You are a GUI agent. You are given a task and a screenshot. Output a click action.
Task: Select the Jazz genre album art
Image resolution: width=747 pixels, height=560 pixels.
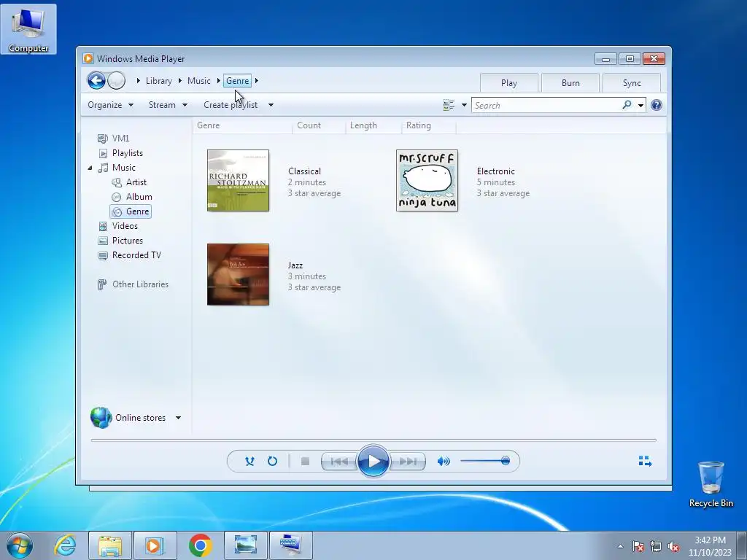(x=239, y=274)
